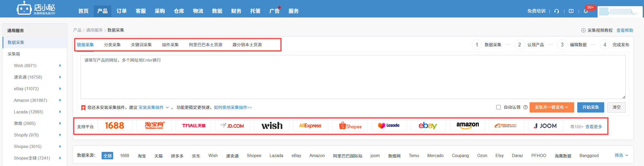Filter data source by 拼多多

pyautogui.click(x=177, y=156)
